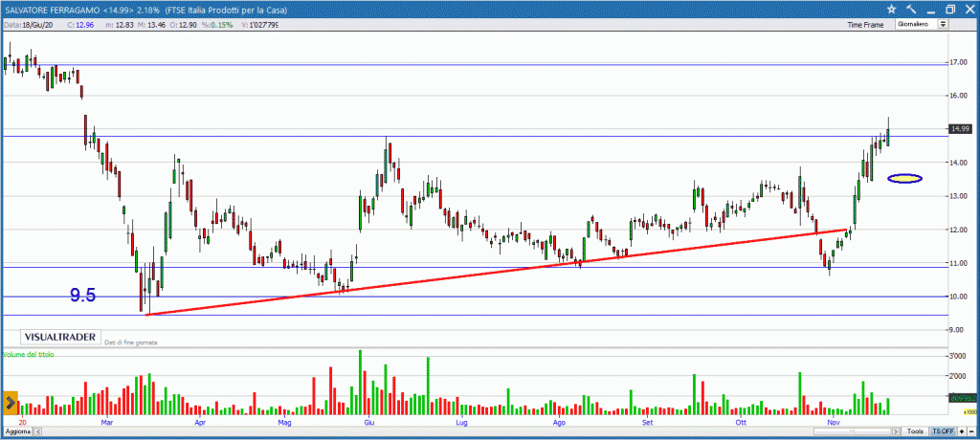The image size is (980, 440).
Task: Click the closing value C: 12.96
Action: [80, 24]
